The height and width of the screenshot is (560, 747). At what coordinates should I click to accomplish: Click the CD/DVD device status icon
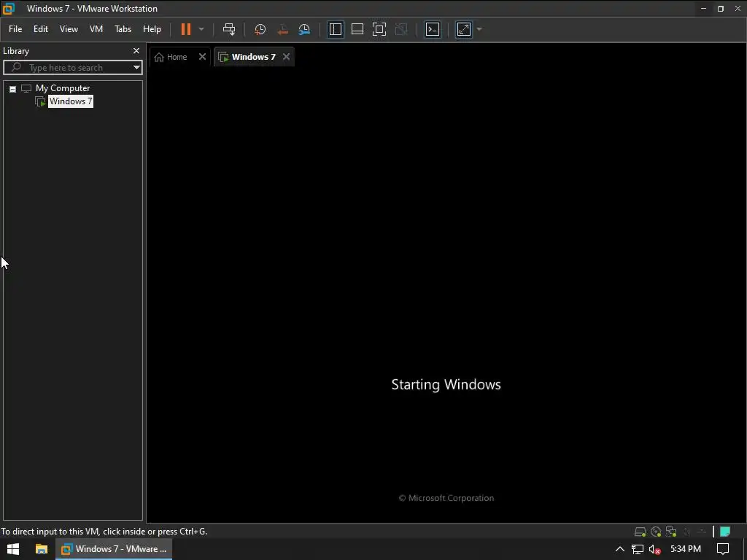(656, 532)
